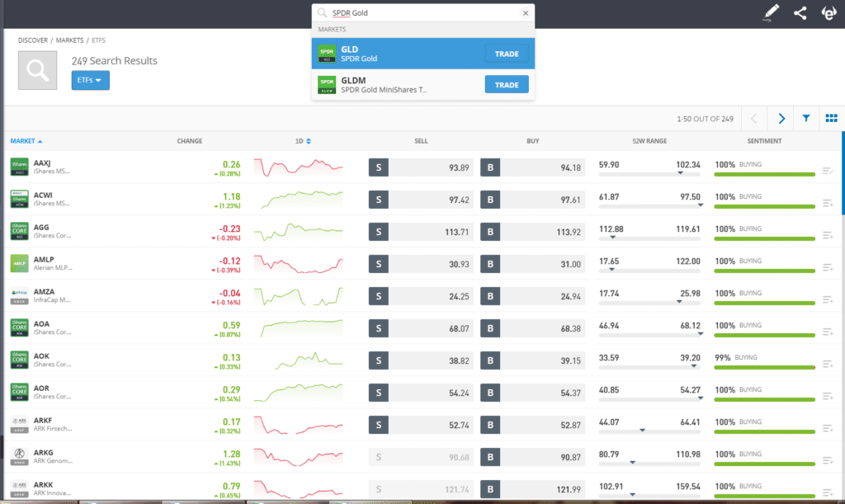Click the SPDR Gold logo beside GLD
This screenshot has width=845, height=504.
326,52
